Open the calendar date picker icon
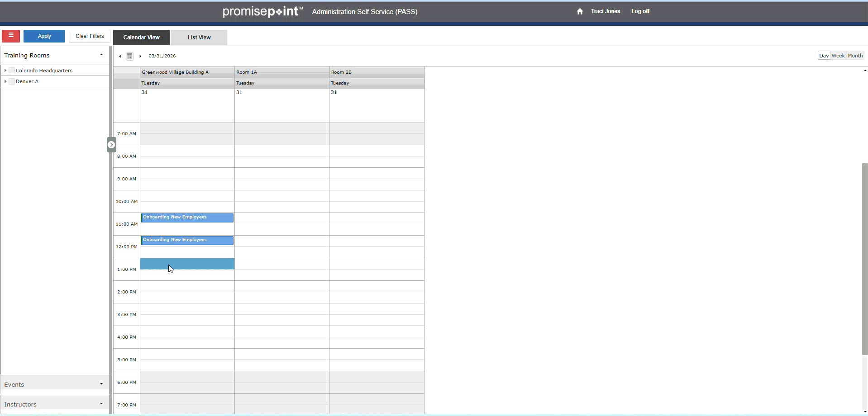Image resolution: width=868 pixels, height=416 pixels. (x=129, y=56)
